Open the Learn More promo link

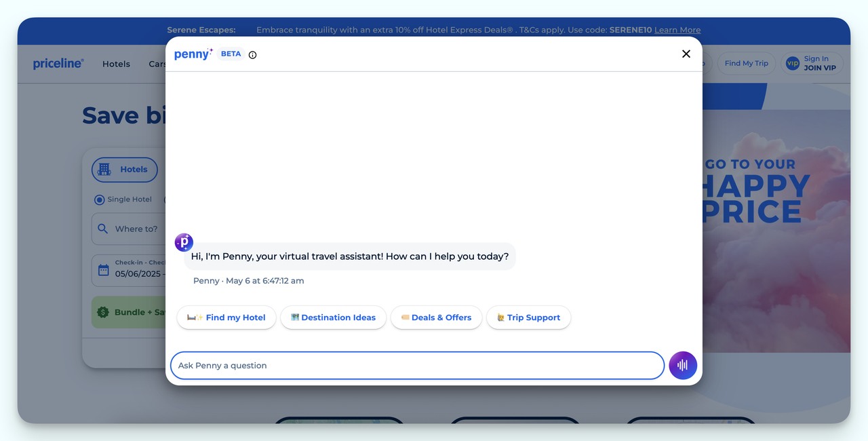(677, 30)
